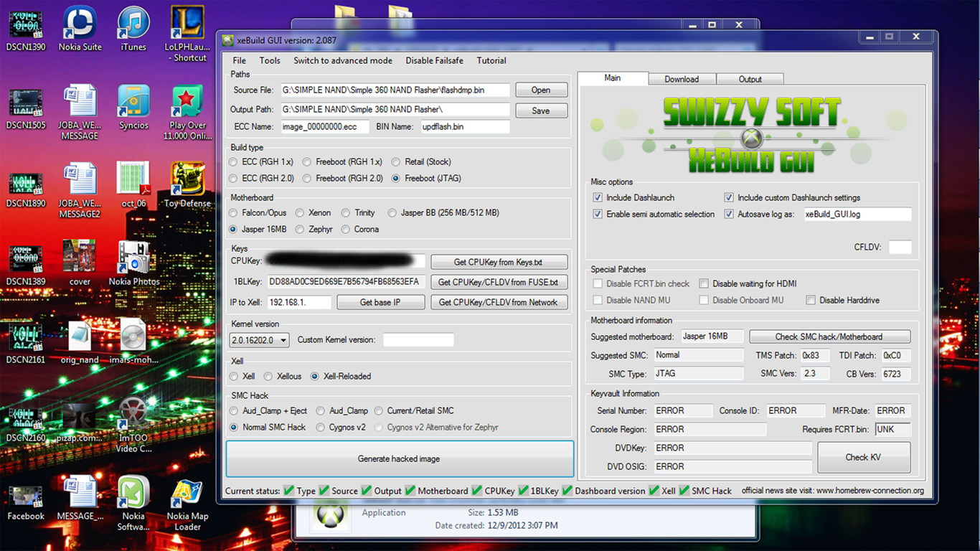980x551 pixels.
Task: Open the JOBA_WE... MESSAGE2 document icon
Action: point(80,190)
